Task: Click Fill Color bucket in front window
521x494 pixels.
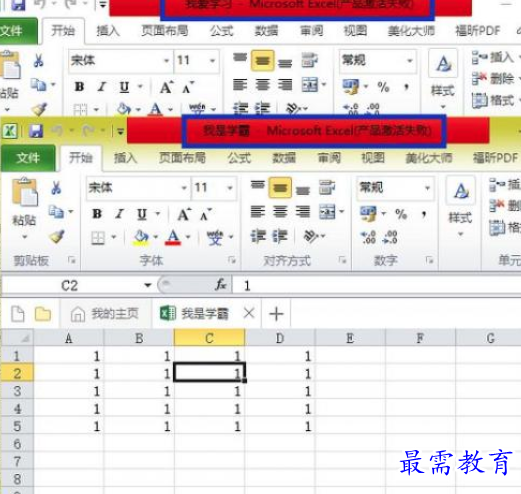Action: pos(141,238)
